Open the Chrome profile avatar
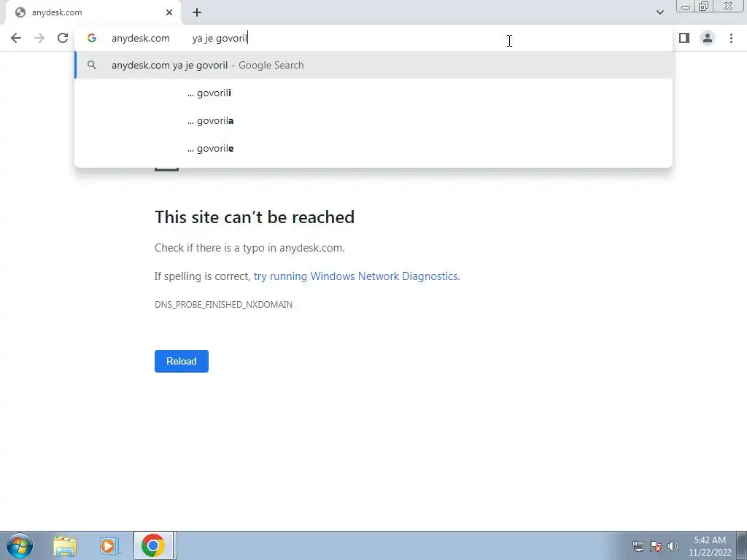747x560 pixels. click(708, 38)
